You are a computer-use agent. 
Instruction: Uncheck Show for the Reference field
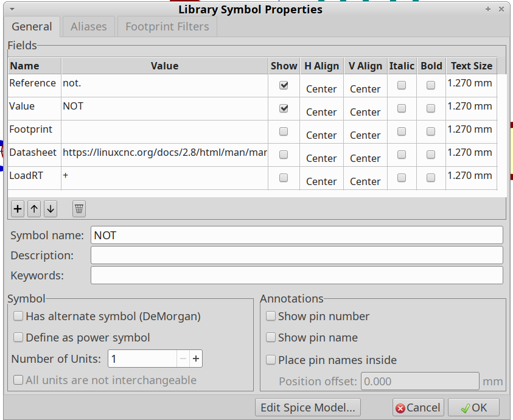tap(284, 85)
